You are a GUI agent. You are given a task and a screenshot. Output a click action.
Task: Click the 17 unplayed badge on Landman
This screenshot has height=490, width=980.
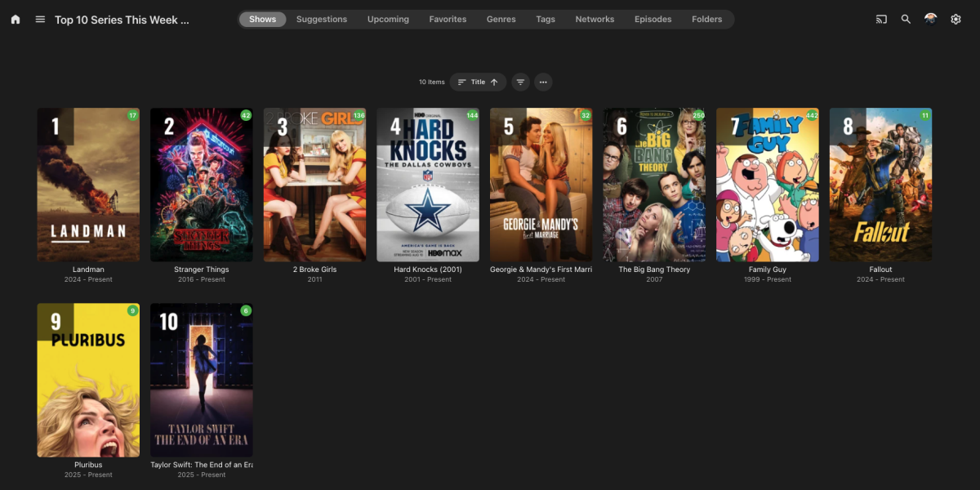pos(132,115)
